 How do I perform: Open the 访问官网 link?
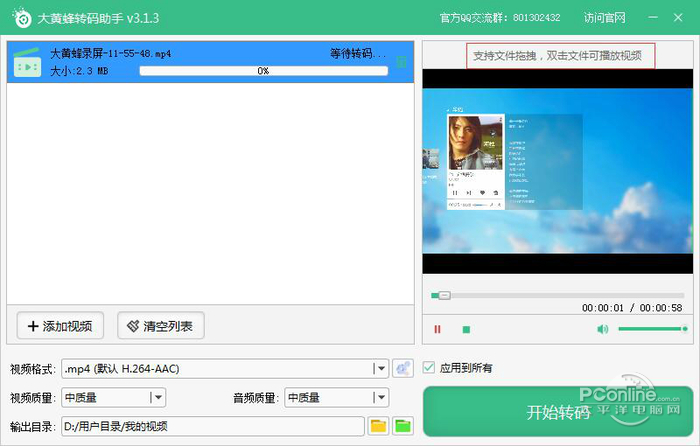(604, 18)
